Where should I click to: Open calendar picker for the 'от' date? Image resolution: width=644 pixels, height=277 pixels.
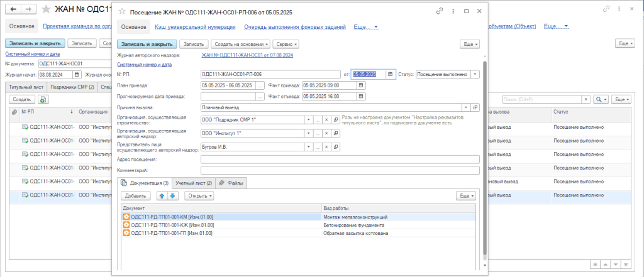(390, 74)
